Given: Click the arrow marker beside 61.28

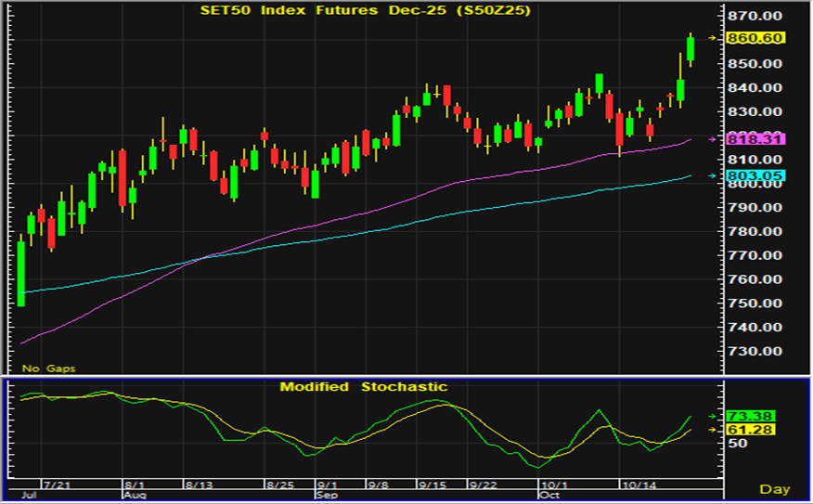Looking at the screenshot, I should point(713,430).
